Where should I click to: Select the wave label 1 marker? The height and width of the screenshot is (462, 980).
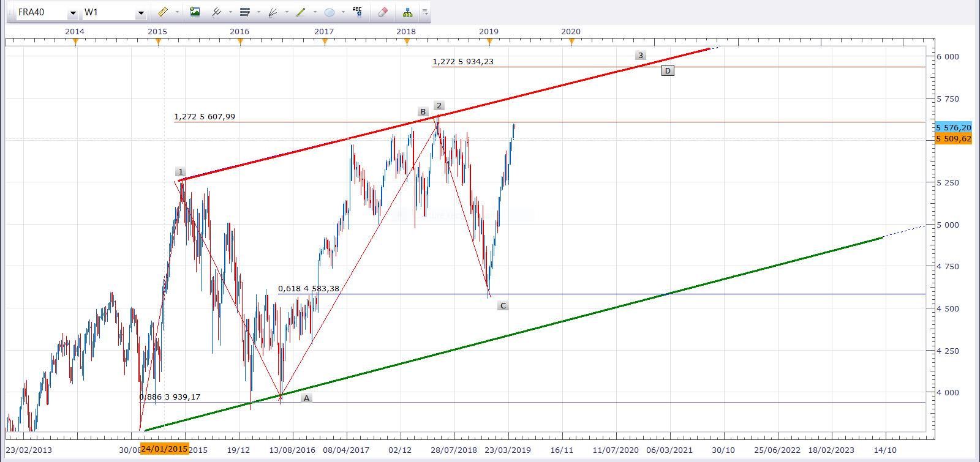tap(181, 172)
